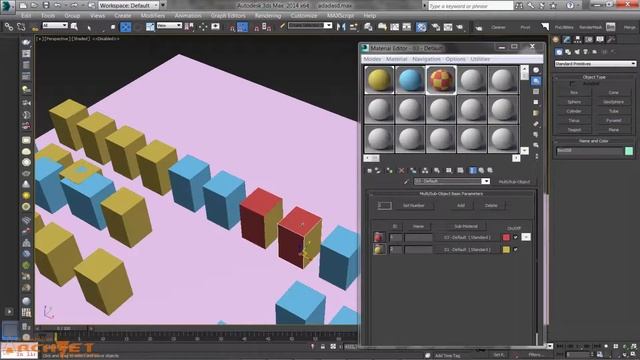Click the Unlink Selection toolbar icon
Viewport: 640px width, 360px height.
pyautogui.click(x=21, y=27)
